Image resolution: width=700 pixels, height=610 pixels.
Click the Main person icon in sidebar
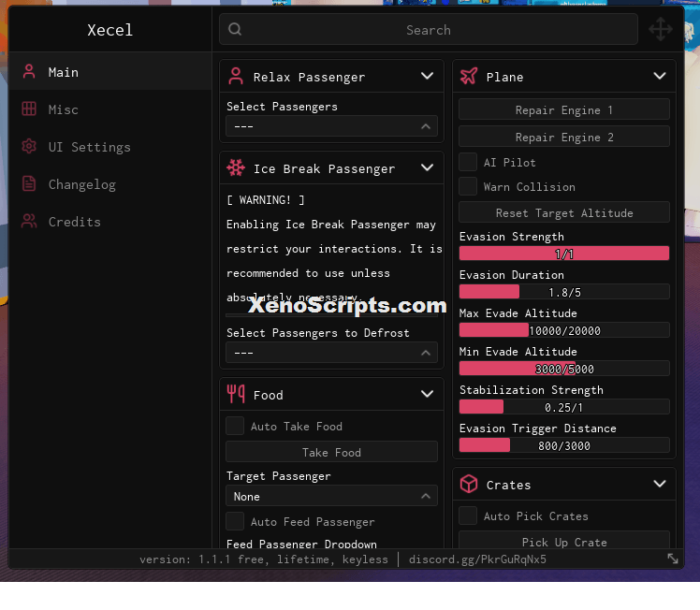(x=29, y=72)
